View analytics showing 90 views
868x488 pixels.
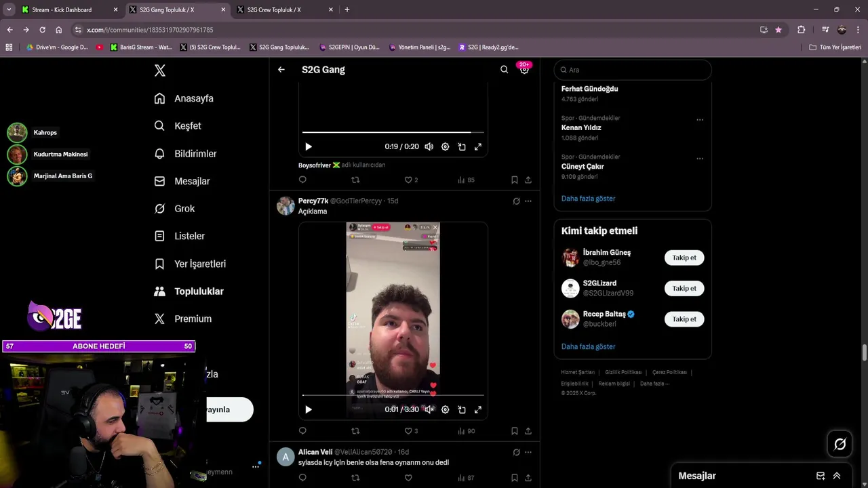pos(466,430)
